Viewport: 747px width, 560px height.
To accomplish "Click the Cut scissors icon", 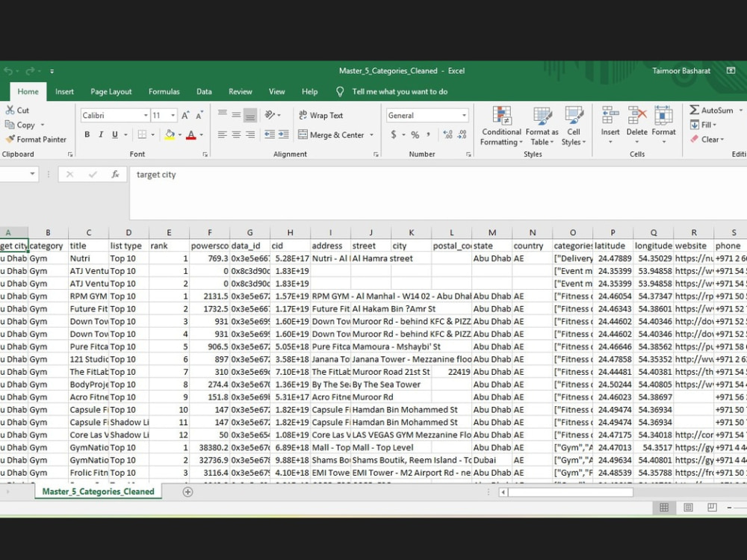I will pyautogui.click(x=10, y=110).
